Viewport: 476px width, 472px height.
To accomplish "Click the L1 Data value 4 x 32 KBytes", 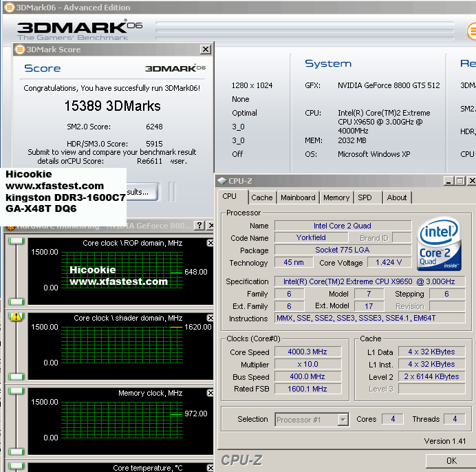I will [431, 352].
